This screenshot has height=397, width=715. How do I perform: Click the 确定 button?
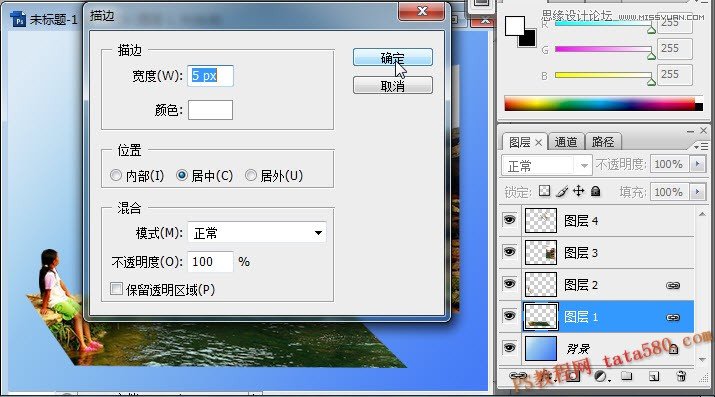[x=393, y=57]
